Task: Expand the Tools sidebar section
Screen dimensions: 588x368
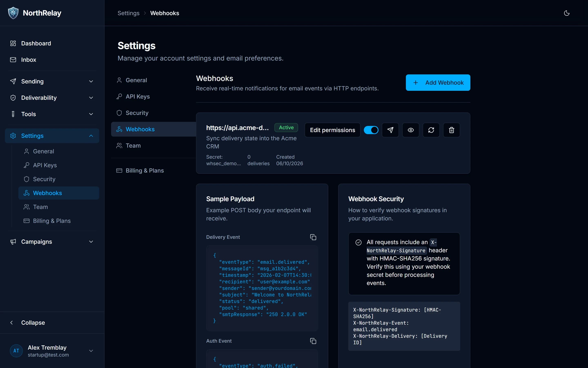Action: tap(52, 114)
